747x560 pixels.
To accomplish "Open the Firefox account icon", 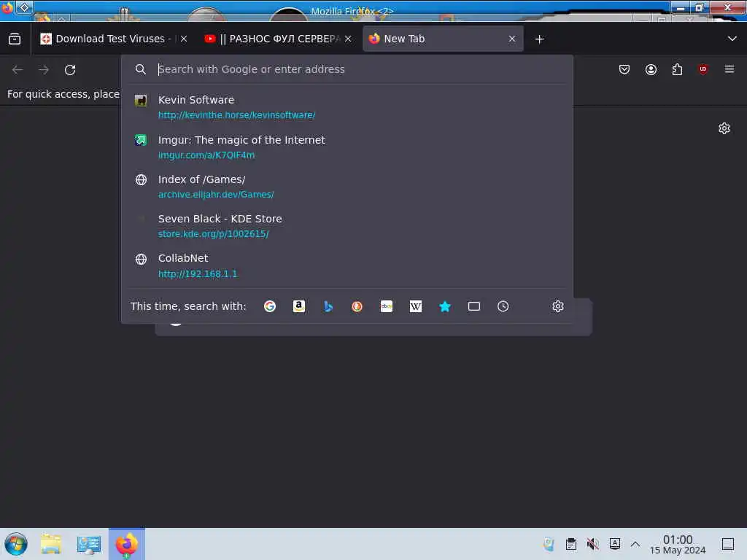I will click(651, 69).
